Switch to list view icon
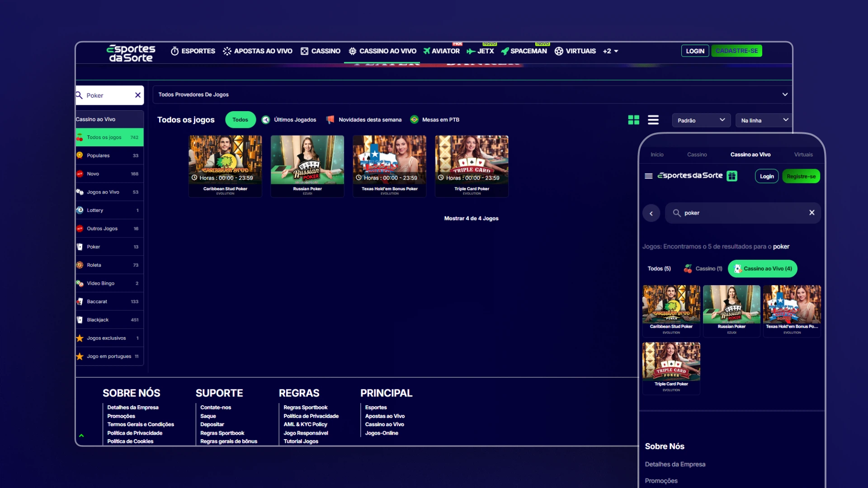 click(653, 120)
